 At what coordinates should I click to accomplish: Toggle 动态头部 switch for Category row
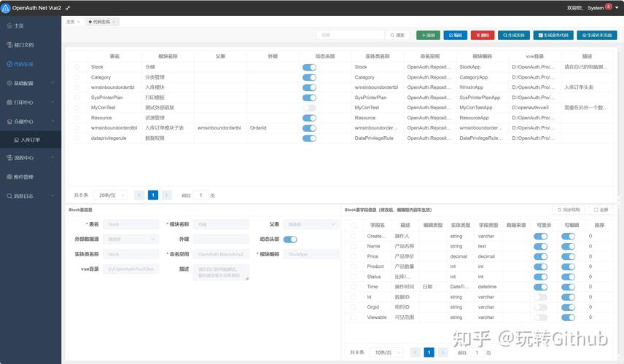point(309,77)
